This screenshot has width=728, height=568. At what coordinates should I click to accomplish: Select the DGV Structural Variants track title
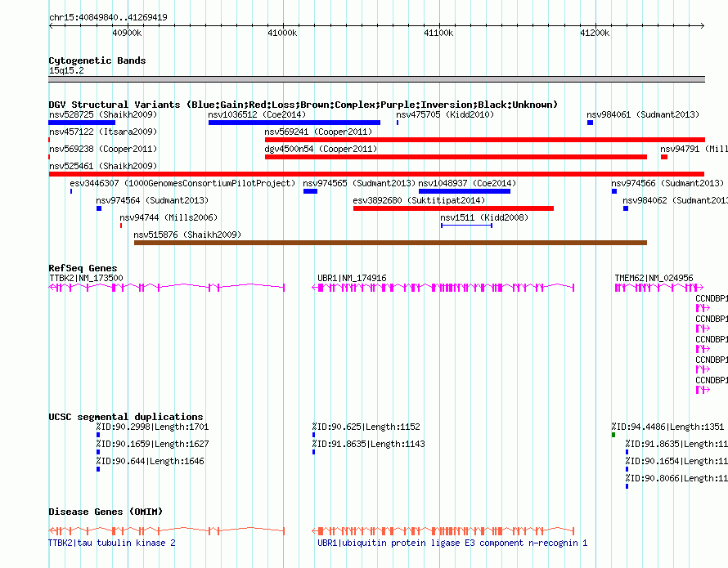(303, 105)
